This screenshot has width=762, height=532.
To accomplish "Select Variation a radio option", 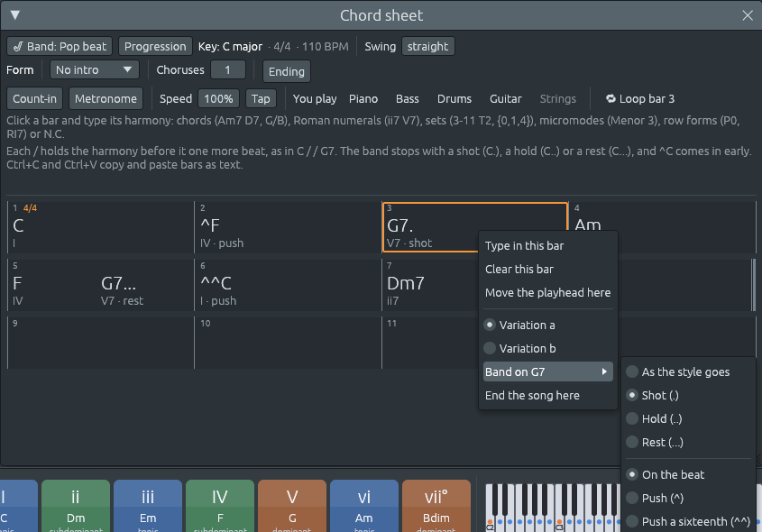I will pos(548,325).
